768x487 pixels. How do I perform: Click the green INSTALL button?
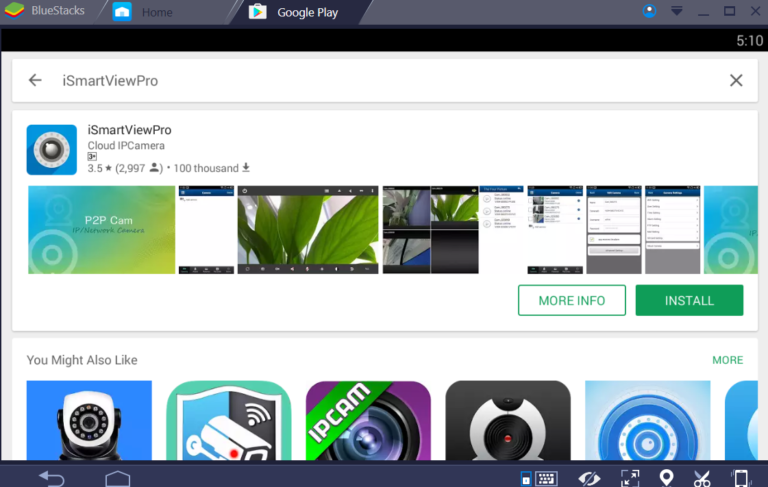689,300
